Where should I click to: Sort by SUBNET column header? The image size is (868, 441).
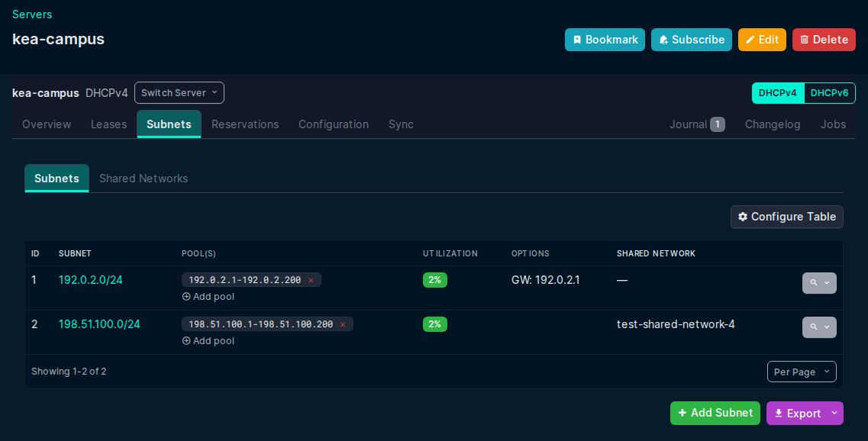75,253
